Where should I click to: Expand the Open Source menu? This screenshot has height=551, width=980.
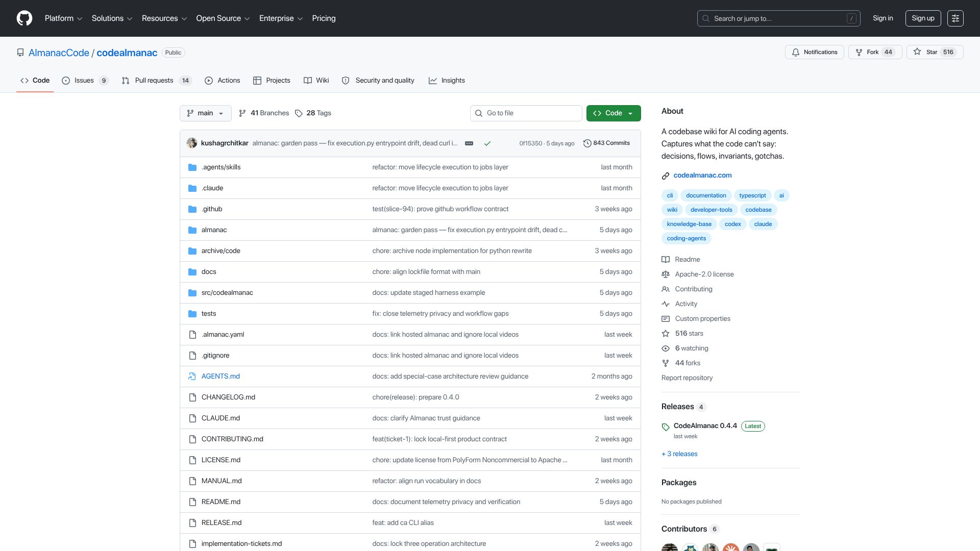(223, 18)
